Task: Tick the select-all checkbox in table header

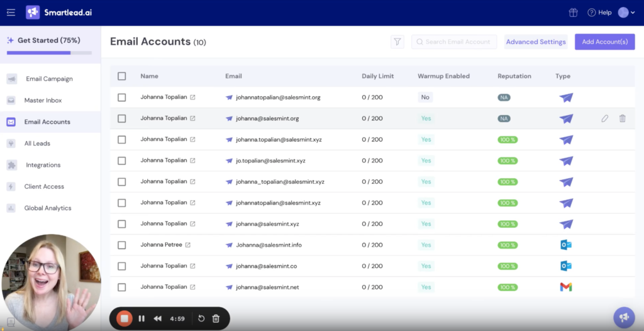Action: (121, 76)
